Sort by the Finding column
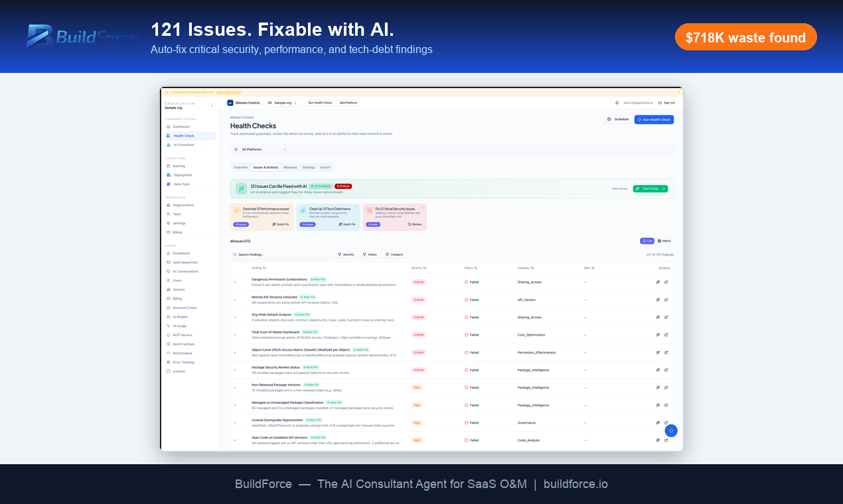 pyautogui.click(x=259, y=268)
